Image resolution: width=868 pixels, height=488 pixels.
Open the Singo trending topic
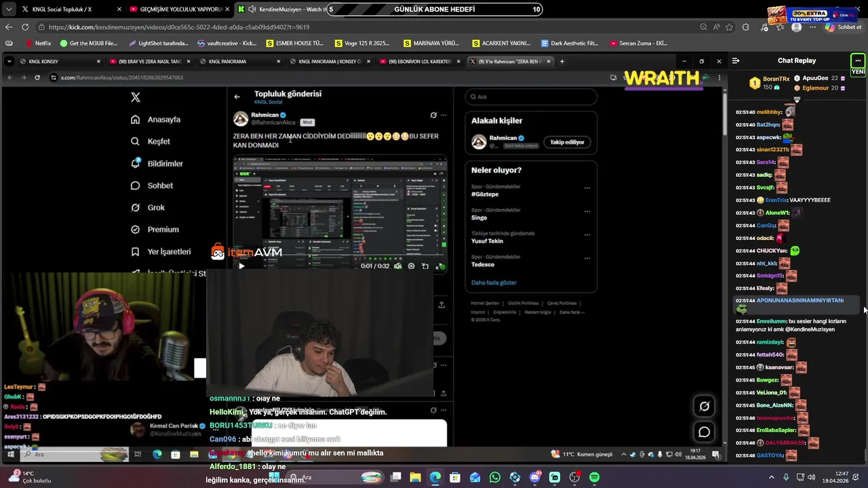point(479,218)
